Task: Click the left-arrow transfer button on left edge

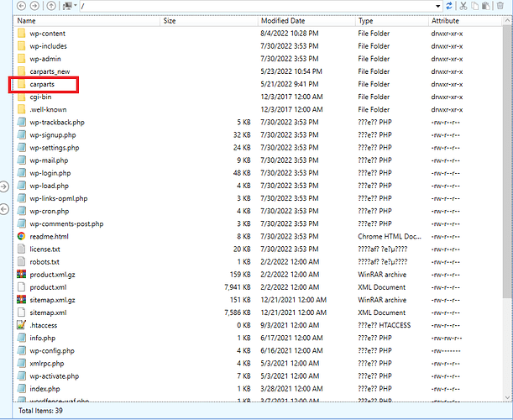Action: tap(4, 209)
